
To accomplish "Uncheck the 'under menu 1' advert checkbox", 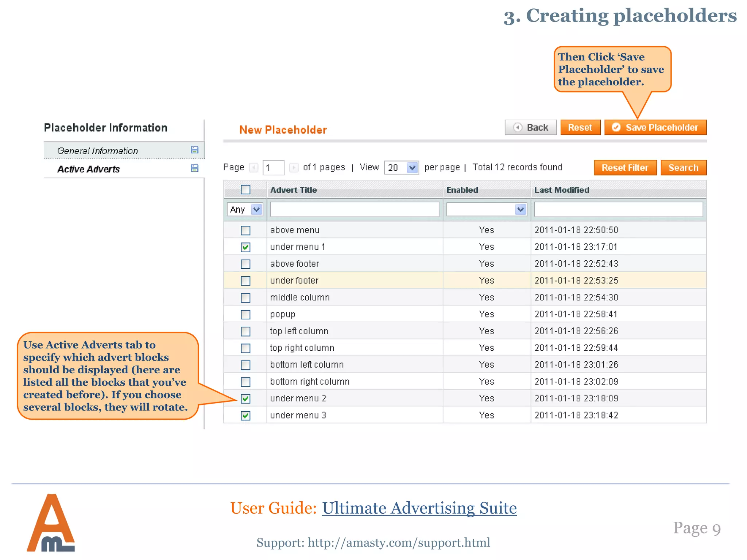I will coord(245,247).
